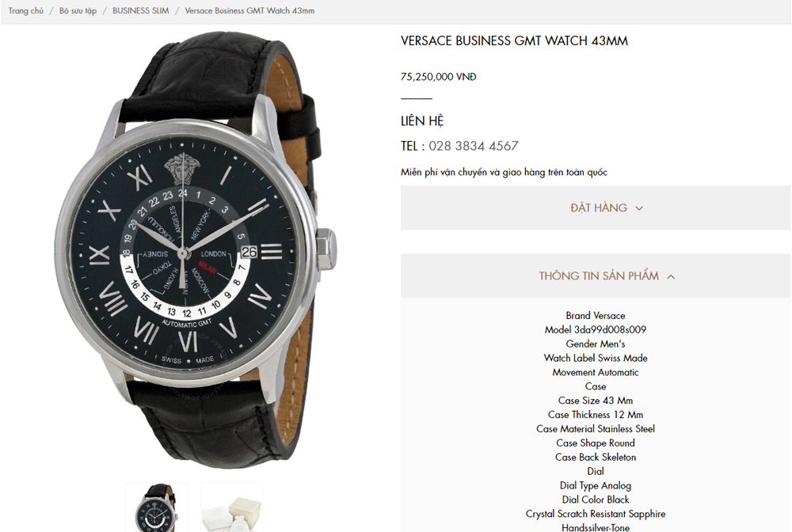This screenshot has width=792, height=532.
Task: Click the Case Back Skeleton spec line
Action: click(x=596, y=458)
